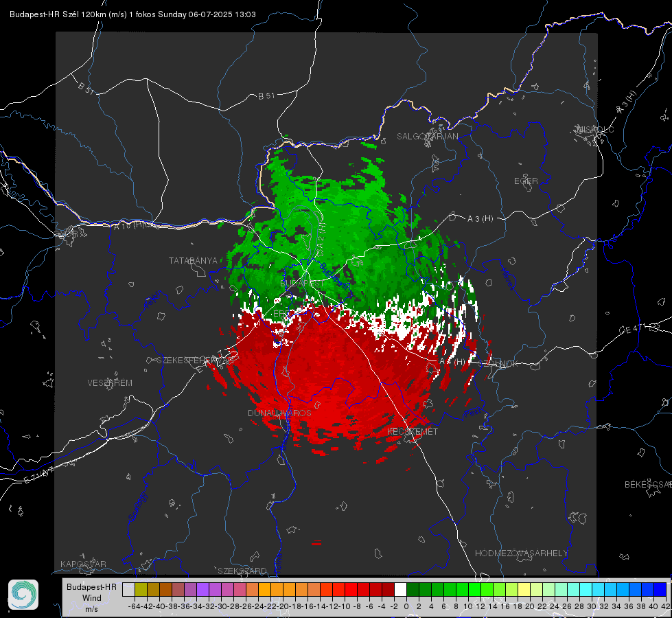The width and height of the screenshot is (672, 618).
Task: Click the '-30' value on the legend scale
Action: [221, 606]
